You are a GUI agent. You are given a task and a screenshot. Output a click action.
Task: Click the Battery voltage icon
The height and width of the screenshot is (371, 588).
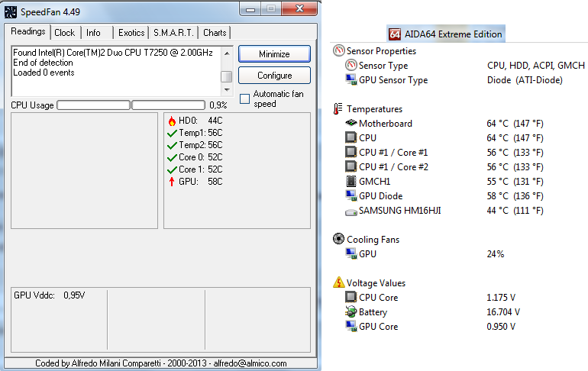(351, 311)
